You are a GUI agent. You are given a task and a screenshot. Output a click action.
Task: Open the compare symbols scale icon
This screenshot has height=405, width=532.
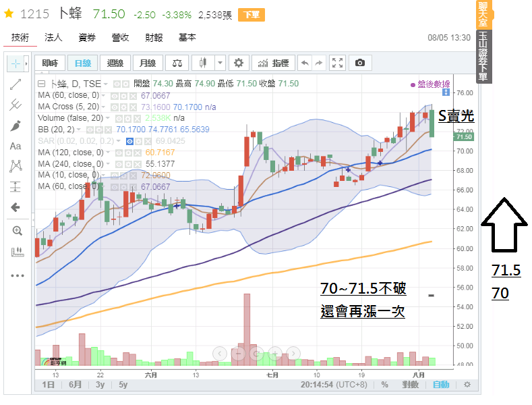177,63
